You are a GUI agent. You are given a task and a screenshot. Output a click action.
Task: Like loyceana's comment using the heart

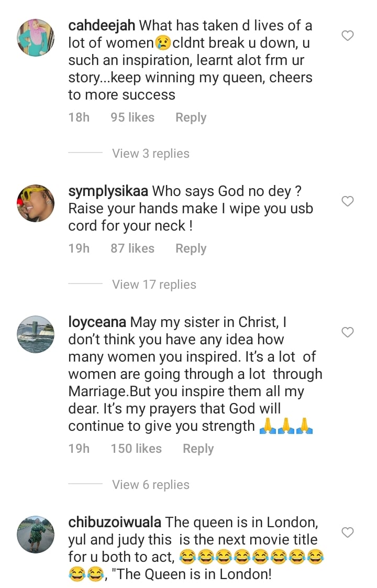348,332
